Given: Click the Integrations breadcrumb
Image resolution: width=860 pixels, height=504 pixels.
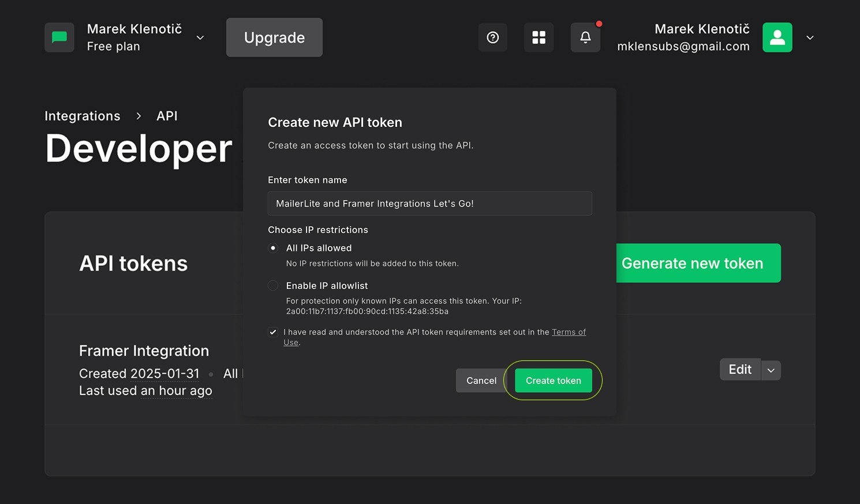Looking at the screenshot, I should coord(83,115).
